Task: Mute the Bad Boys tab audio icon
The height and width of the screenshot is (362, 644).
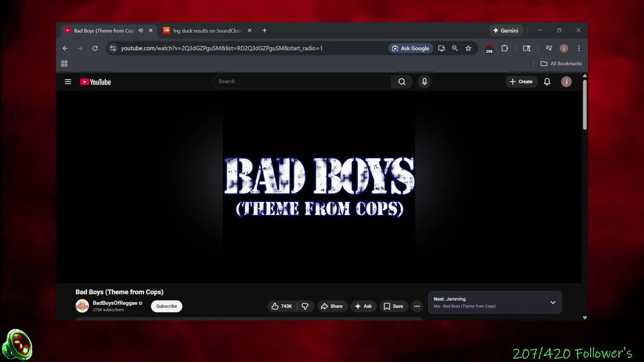Action: pos(141,31)
